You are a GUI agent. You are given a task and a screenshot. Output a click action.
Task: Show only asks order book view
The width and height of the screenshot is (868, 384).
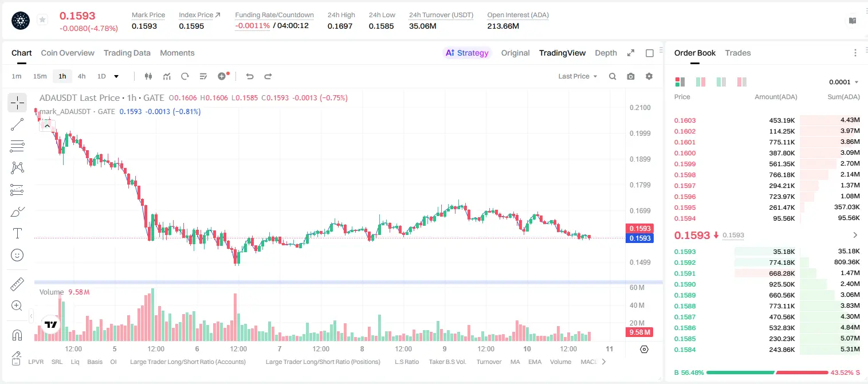(742, 82)
